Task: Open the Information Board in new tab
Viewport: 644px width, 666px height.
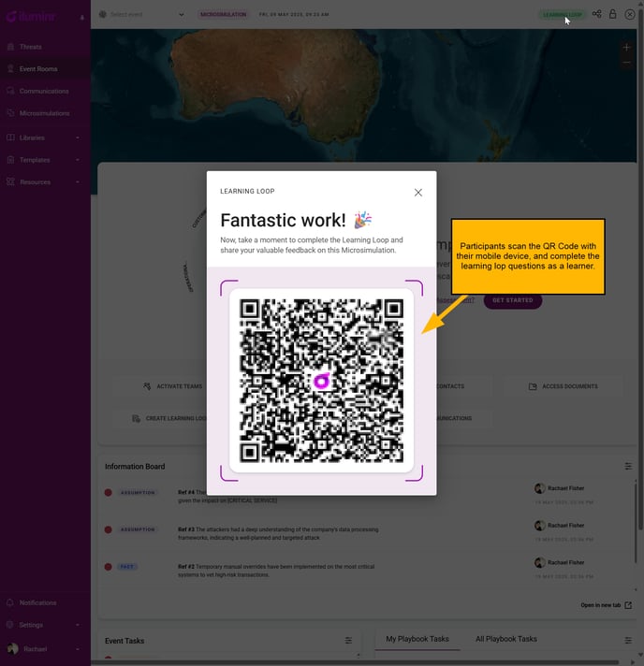Action: click(x=607, y=605)
